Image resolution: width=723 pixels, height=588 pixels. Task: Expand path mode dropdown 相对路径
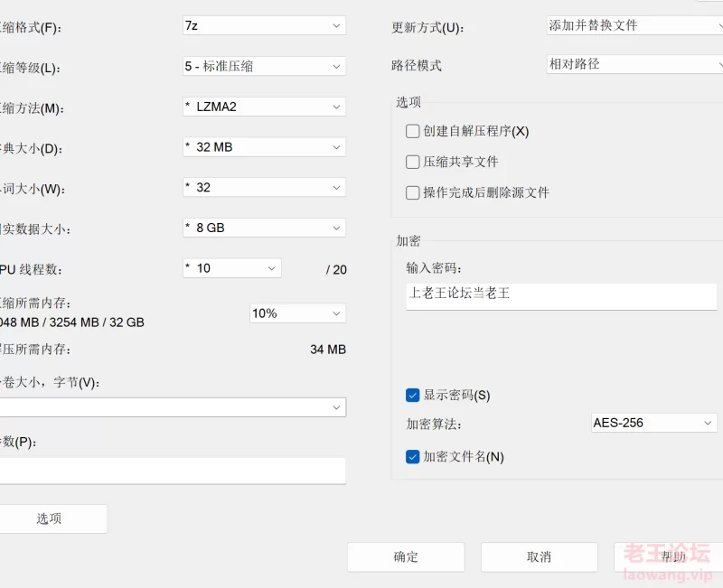tap(635, 64)
